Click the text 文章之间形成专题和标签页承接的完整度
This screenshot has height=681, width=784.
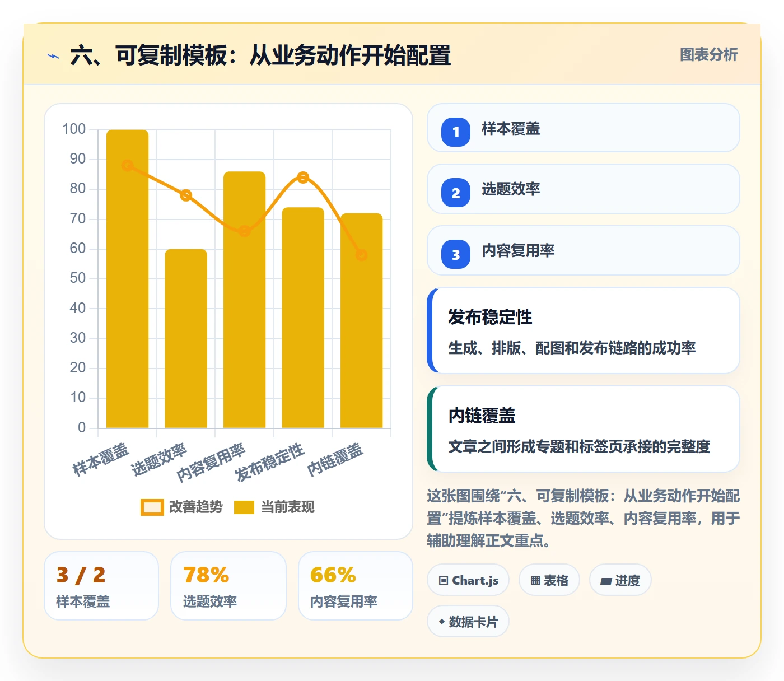[579, 447]
